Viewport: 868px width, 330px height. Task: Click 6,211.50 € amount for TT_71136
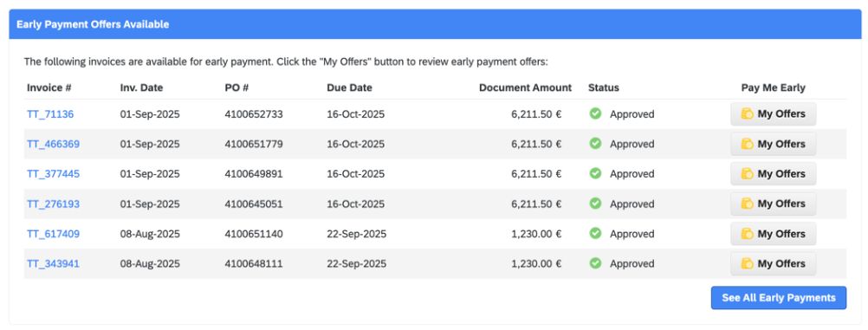[x=536, y=114]
